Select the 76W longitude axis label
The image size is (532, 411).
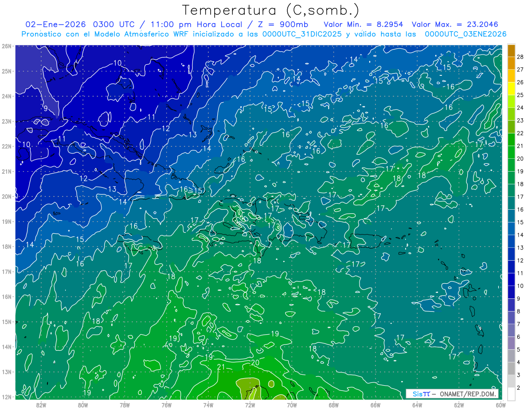click(166, 405)
